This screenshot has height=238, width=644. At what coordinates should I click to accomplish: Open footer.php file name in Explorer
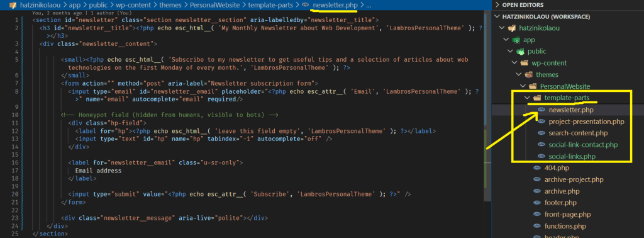[x=560, y=203]
